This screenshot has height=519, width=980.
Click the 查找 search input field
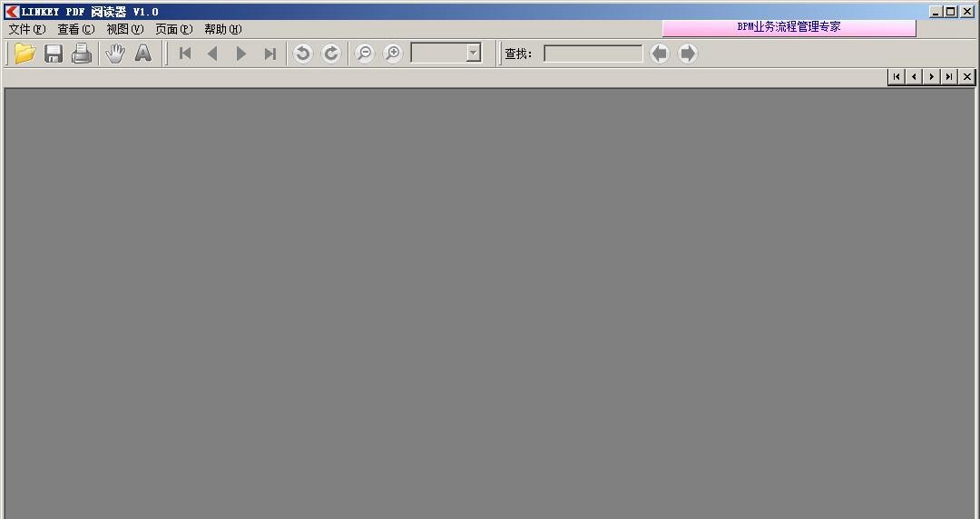point(593,54)
